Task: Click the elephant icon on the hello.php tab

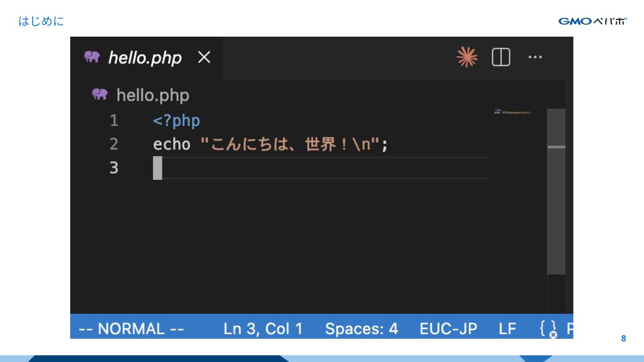Action: 92,57
